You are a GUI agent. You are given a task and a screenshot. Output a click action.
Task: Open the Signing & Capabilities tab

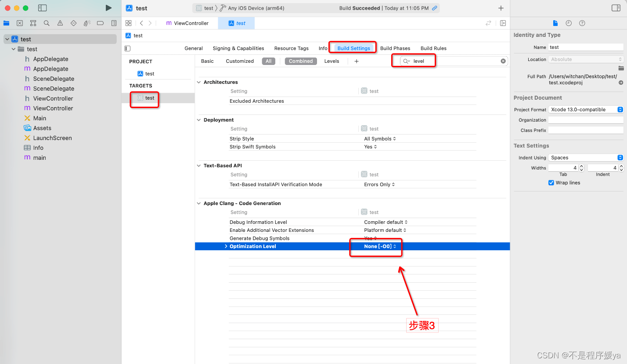(x=238, y=48)
